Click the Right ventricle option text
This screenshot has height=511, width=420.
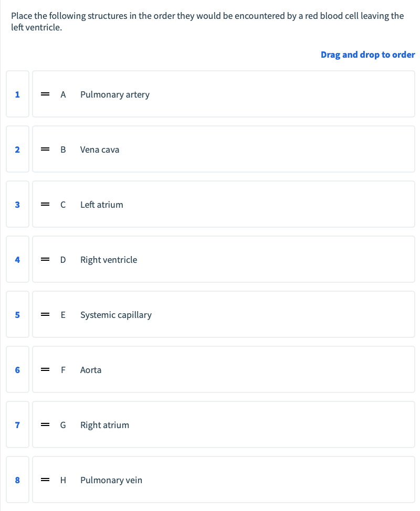[109, 260]
